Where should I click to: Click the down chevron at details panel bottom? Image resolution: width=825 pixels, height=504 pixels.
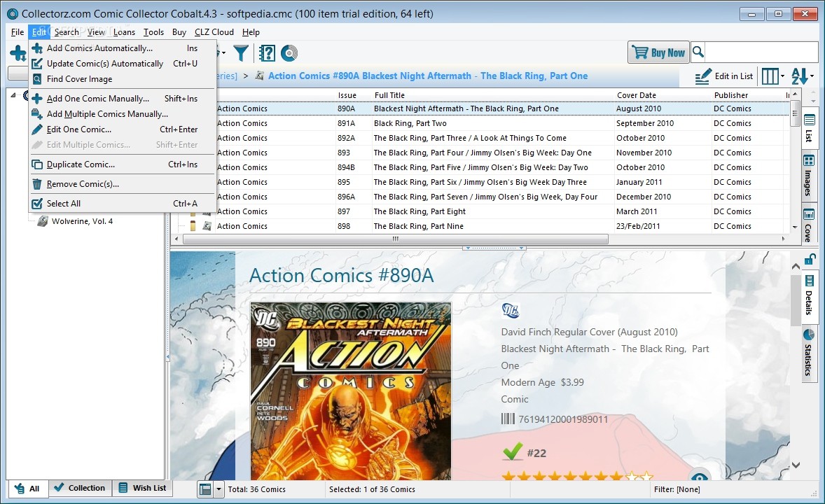point(796,465)
